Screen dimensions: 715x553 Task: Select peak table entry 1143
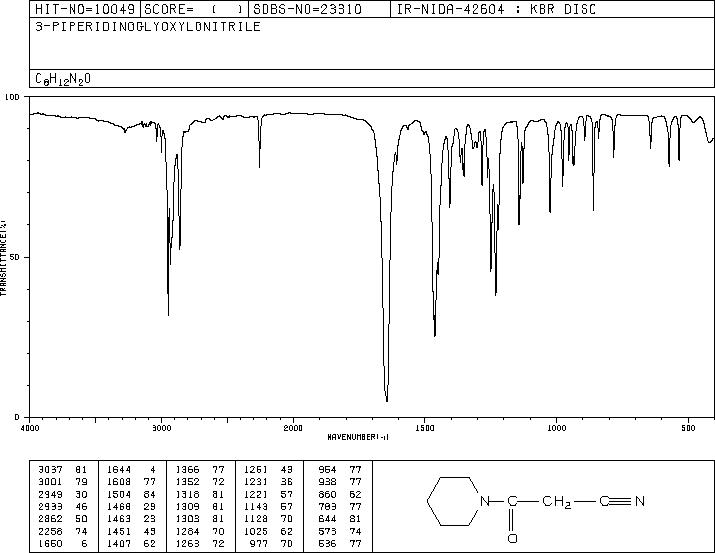pos(268,506)
